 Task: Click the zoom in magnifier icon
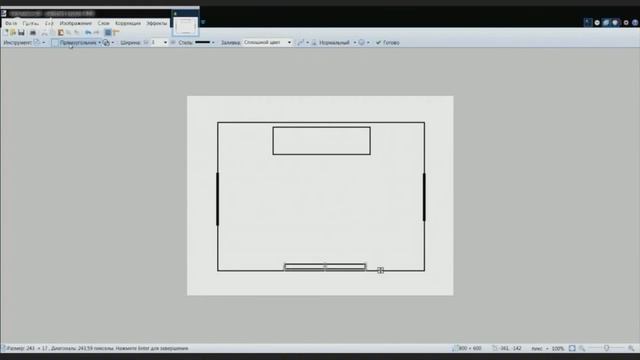(631, 348)
